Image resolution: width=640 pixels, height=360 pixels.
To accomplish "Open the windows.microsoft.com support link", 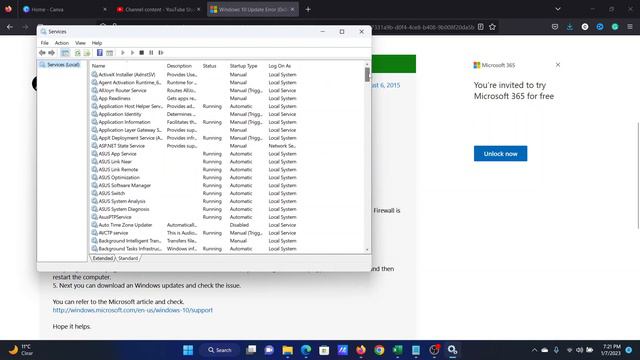I will tap(133, 310).
